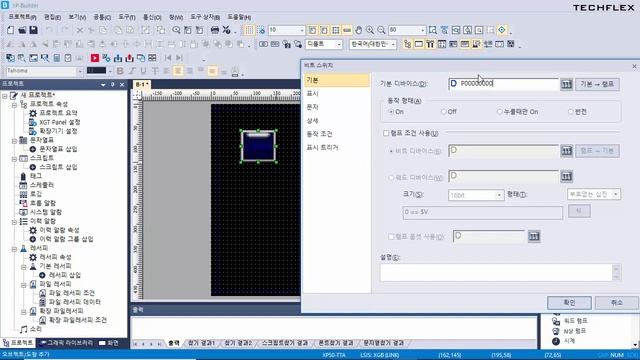Click the pin icon on 프로젝트 panel header
The height and width of the screenshot is (360, 640).
coord(113,84)
